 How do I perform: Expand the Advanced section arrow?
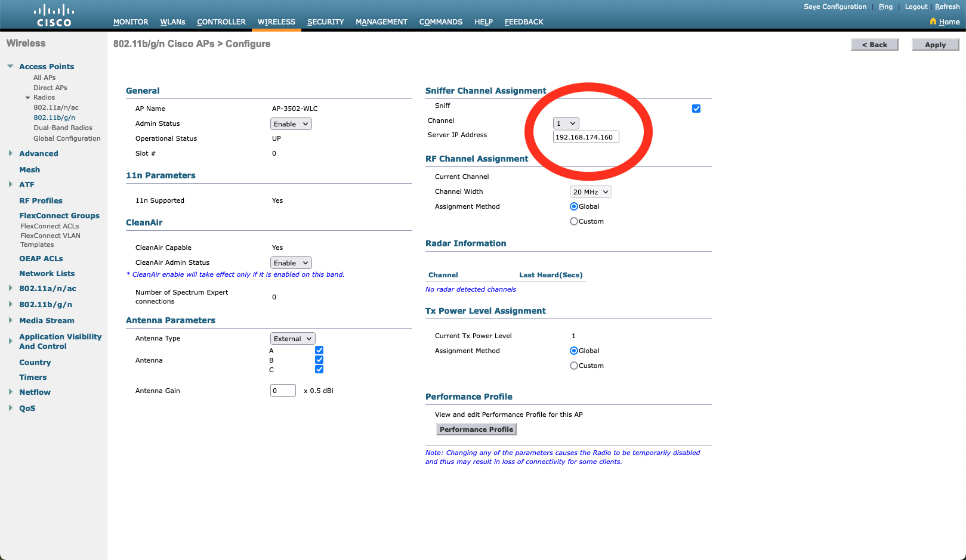(10, 153)
